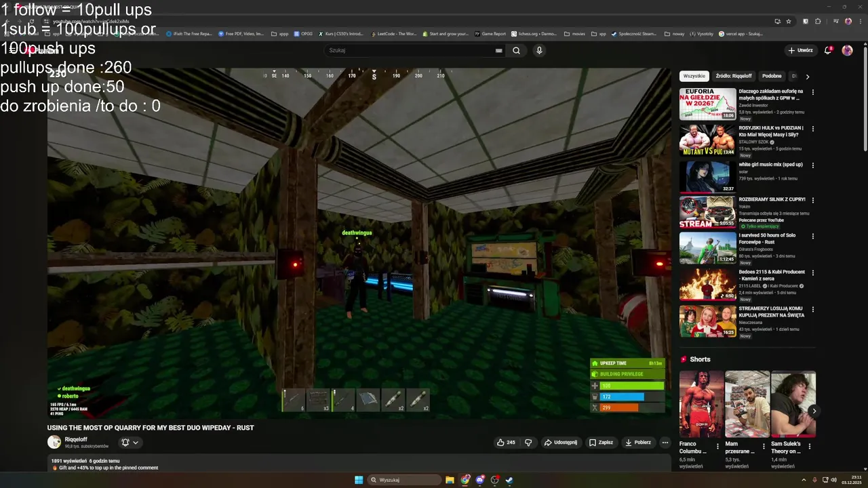Open white girl music mix thumbnail
This screenshot has width=868, height=488.
click(707, 177)
